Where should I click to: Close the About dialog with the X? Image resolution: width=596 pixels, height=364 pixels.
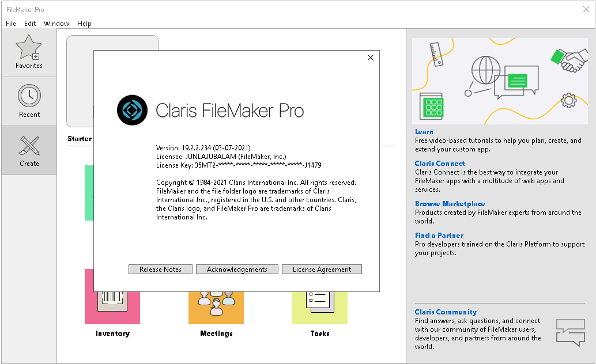tap(371, 58)
